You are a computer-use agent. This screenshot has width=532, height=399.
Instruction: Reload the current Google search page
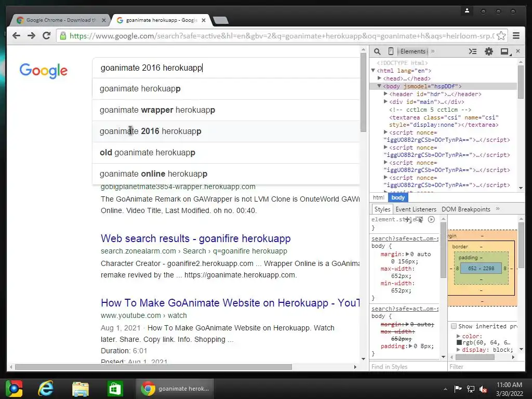46,36
